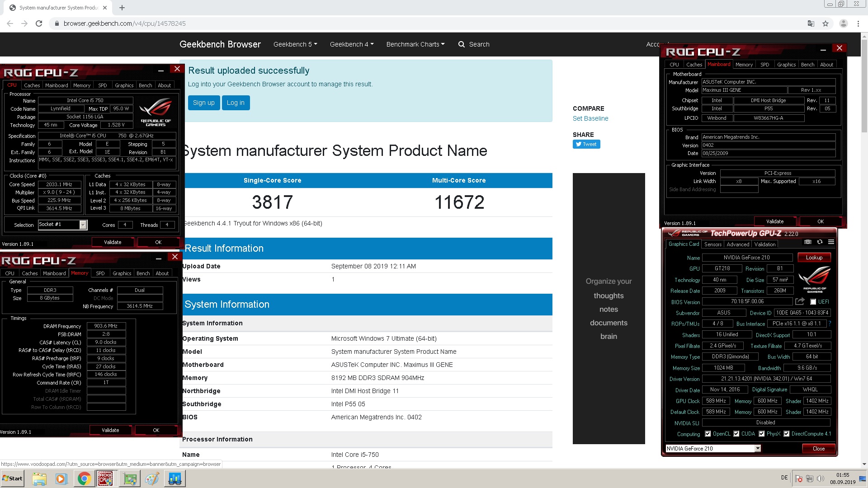The height and width of the screenshot is (488, 868).
Task: Click the Geekbench Search magnifier icon
Action: click(461, 44)
